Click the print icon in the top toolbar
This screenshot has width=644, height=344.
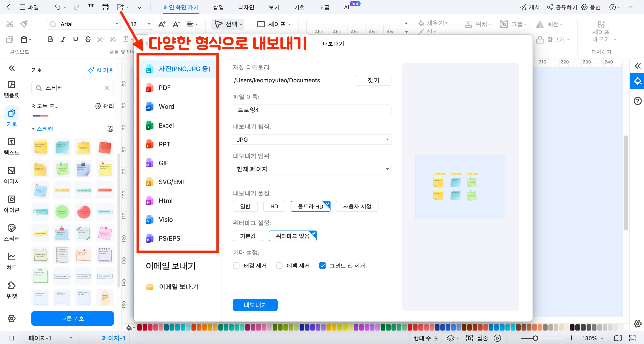[105, 7]
